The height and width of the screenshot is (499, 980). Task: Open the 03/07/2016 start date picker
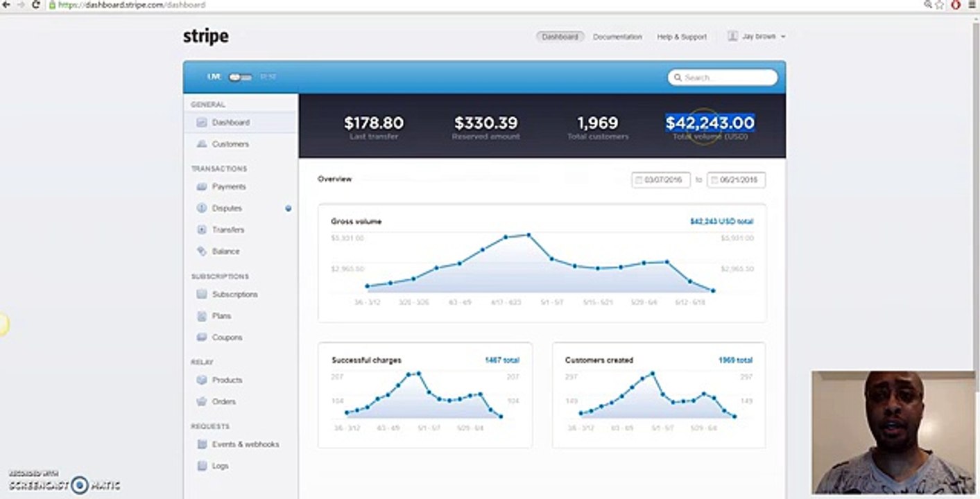pyautogui.click(x=661, y=180)
